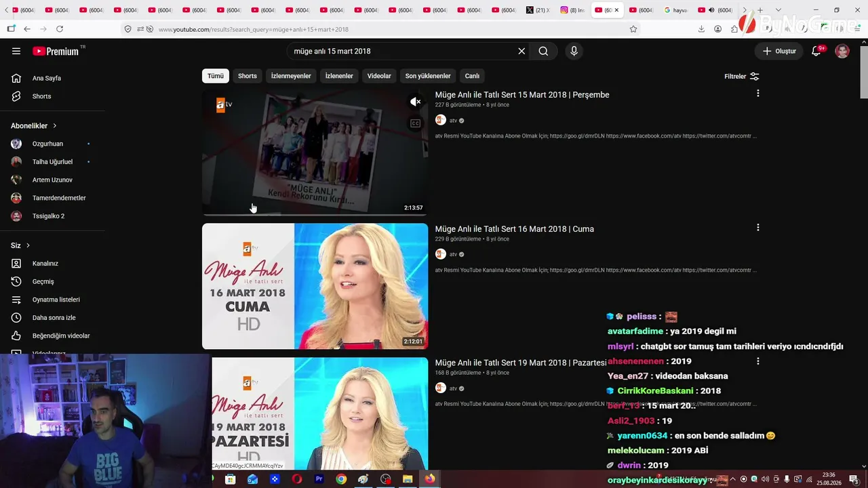This screenshot has height=488, width=868.
Task: Bookmark this page with the star icon
Action: coord(633,29)
